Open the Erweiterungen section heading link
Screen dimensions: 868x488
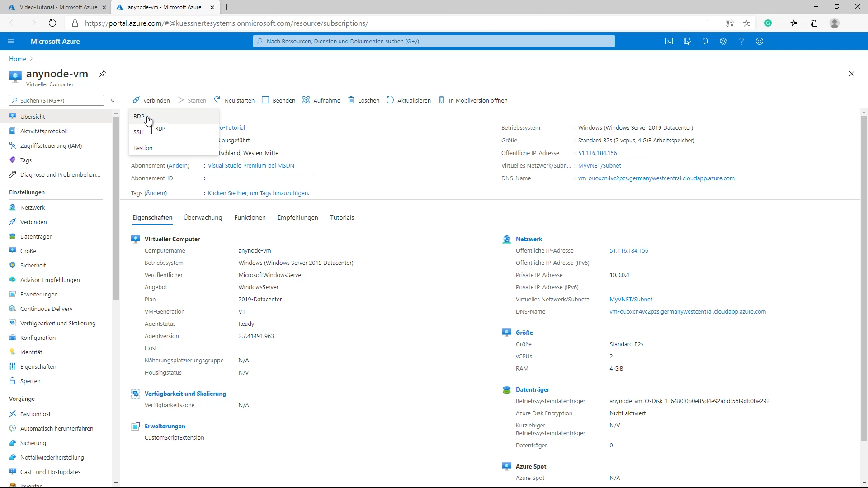pyautogui.click(x=165, y=426)
